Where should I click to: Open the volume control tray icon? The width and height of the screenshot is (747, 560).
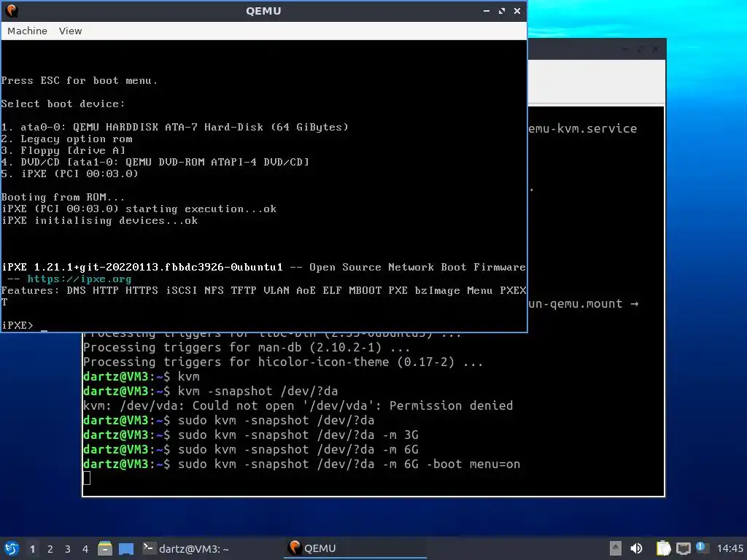636,548
